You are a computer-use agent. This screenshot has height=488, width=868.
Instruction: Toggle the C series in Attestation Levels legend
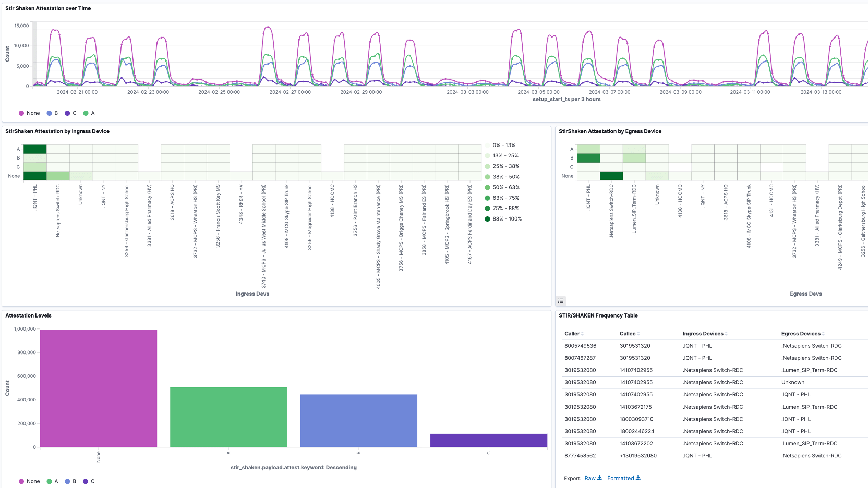click(89, 481)
